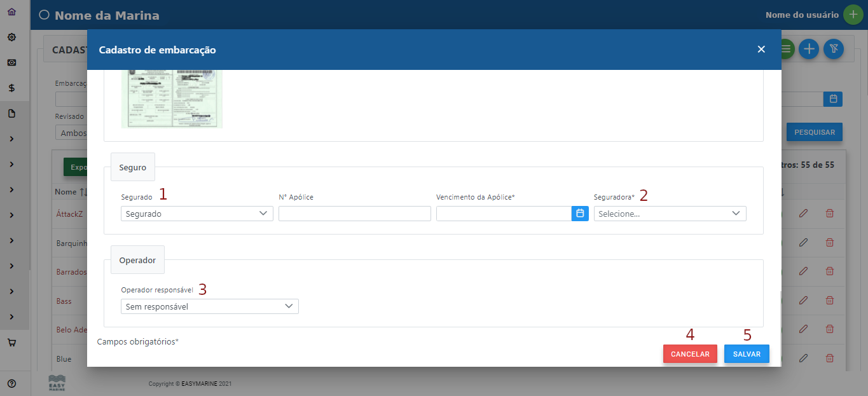Viewport: 868px width, 396px height.
Task: Expand the first chevron sidebar menu item
Action: point(11,139)
